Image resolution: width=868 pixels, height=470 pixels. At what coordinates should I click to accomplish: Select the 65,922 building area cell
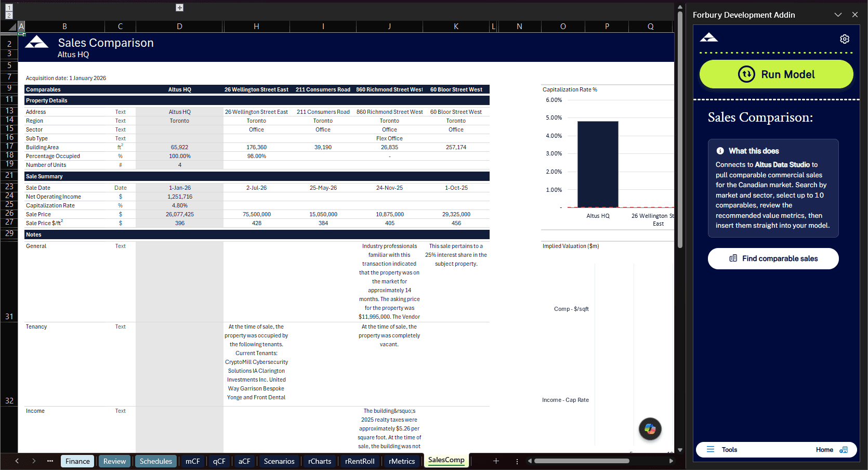[x=180, y=147]
